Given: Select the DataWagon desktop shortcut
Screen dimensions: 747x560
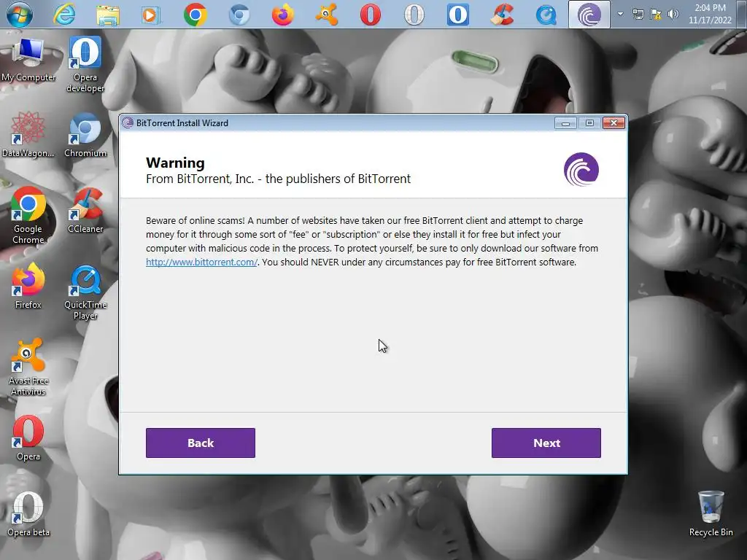Looking at the screenshot, I should (28, 135).
